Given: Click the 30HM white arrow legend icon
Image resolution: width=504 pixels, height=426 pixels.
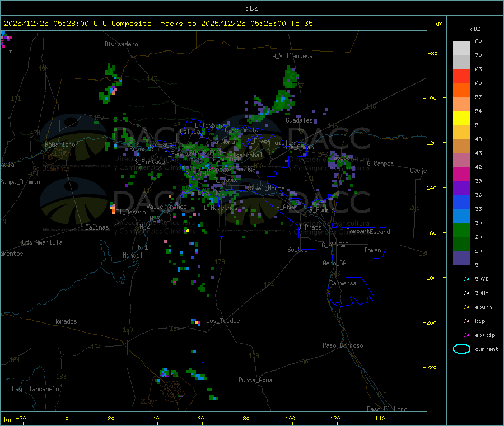Looking at the screenshot, I should tap(461, 293).
